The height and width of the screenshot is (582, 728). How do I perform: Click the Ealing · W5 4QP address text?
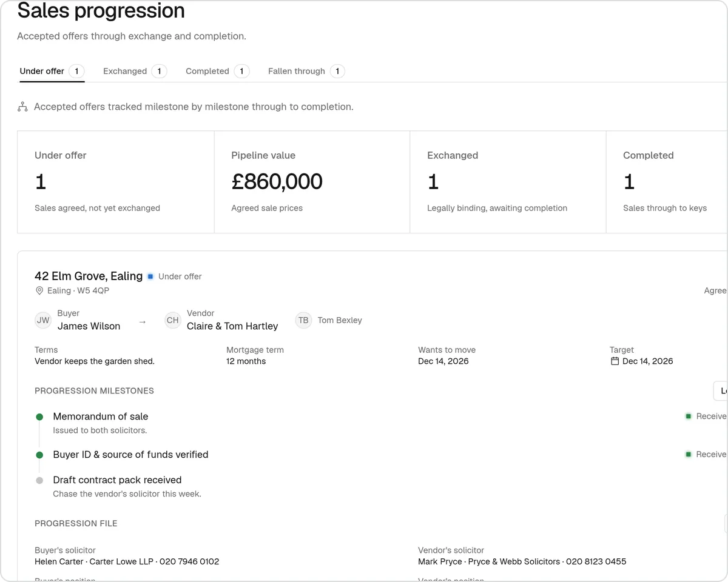coord(78,290)
